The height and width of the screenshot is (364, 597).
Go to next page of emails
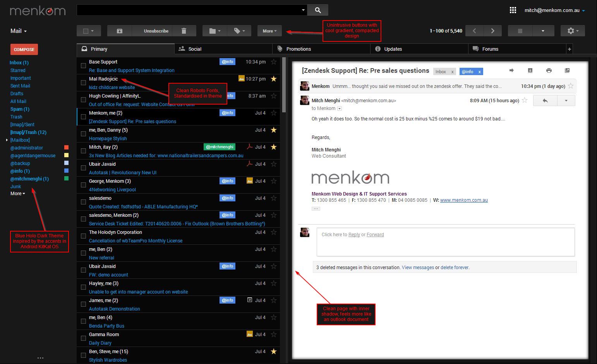tap(492, 31)
